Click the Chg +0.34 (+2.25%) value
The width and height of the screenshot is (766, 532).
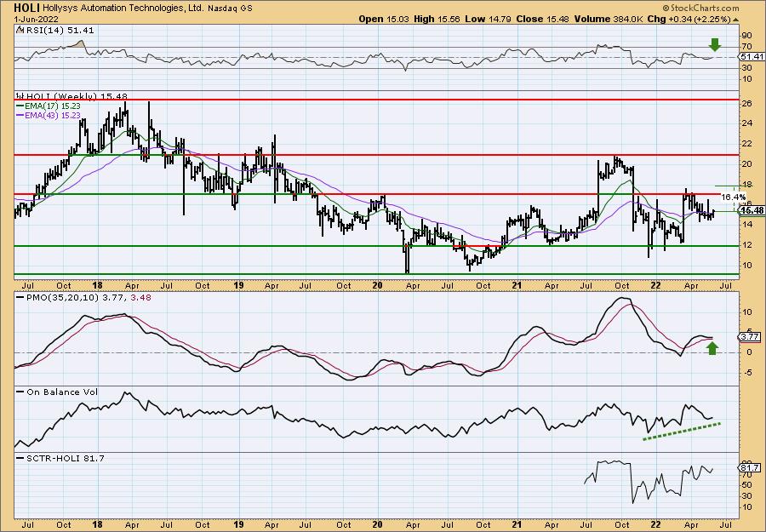689,19
